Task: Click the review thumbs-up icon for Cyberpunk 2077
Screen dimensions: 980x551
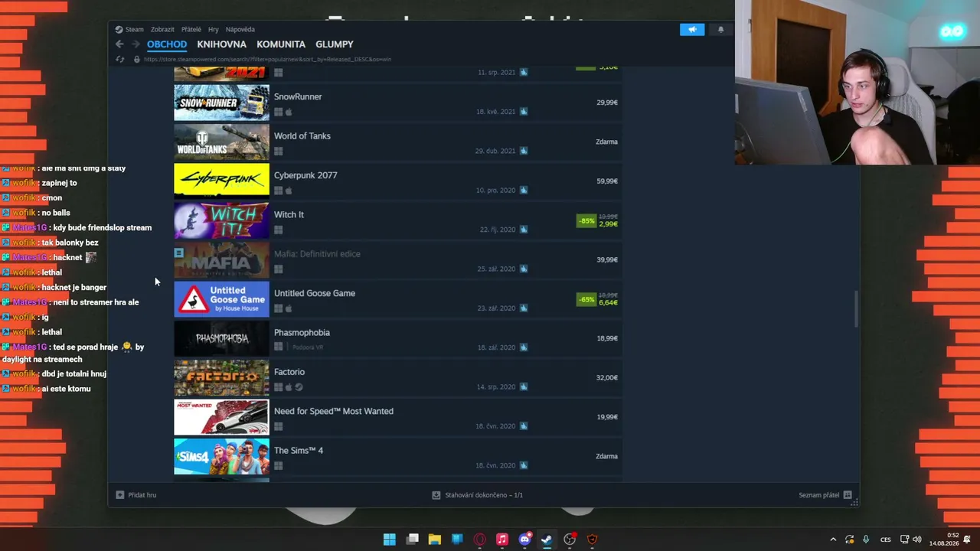Action: 524,190
